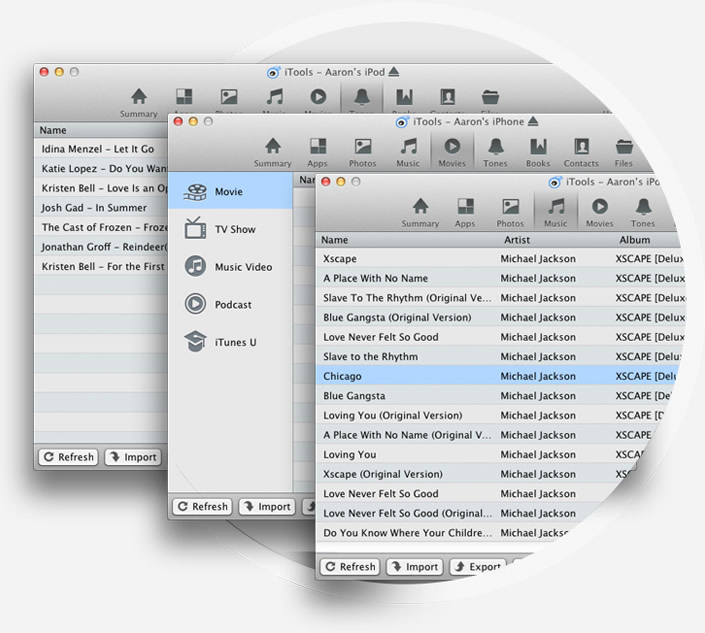Sort the list by Album column header
The height and width of the screenshot is (633, 705).
[634, 240]
